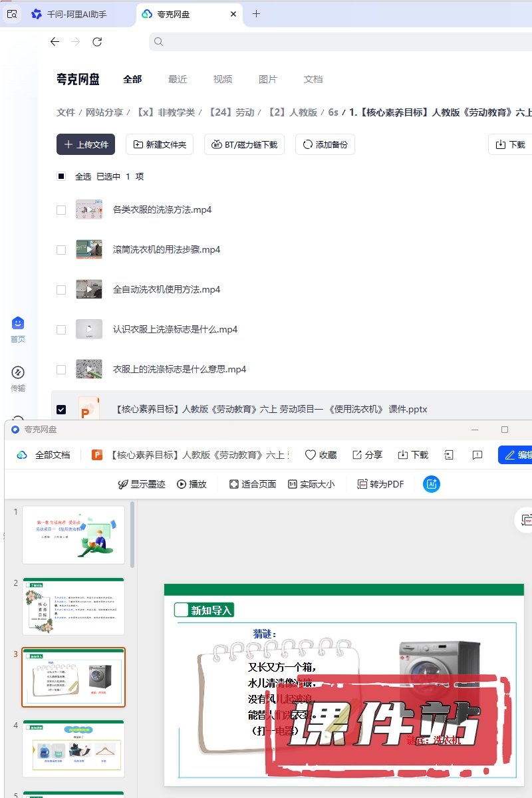Toggle the 全选 select all checkbox
Screen dimensions: 532x798
click(61, 176)
